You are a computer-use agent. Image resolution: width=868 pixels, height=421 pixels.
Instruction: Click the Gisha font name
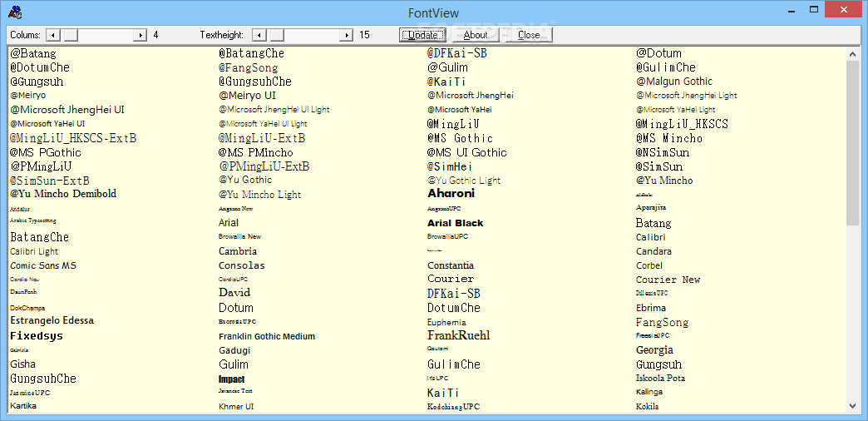click(x=22, y=364)
